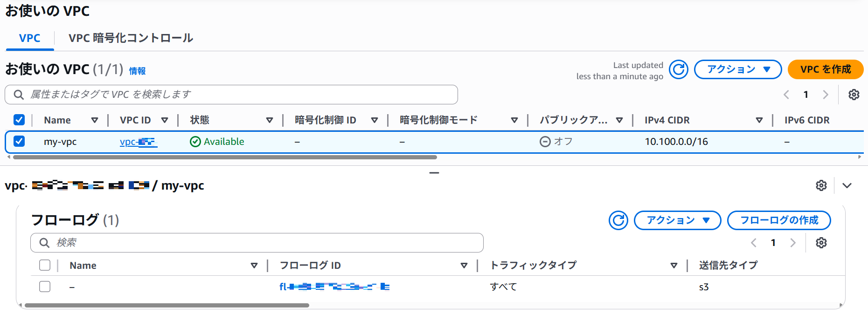868x314 pixels.
Task: Click the VPC を作成 button
Action: point(825,69)
